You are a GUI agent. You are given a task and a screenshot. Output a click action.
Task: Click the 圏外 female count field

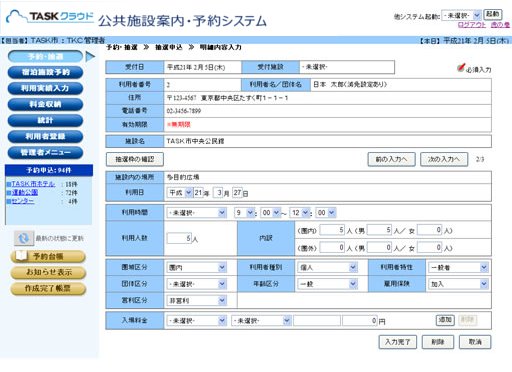click(x=430, y=248)
